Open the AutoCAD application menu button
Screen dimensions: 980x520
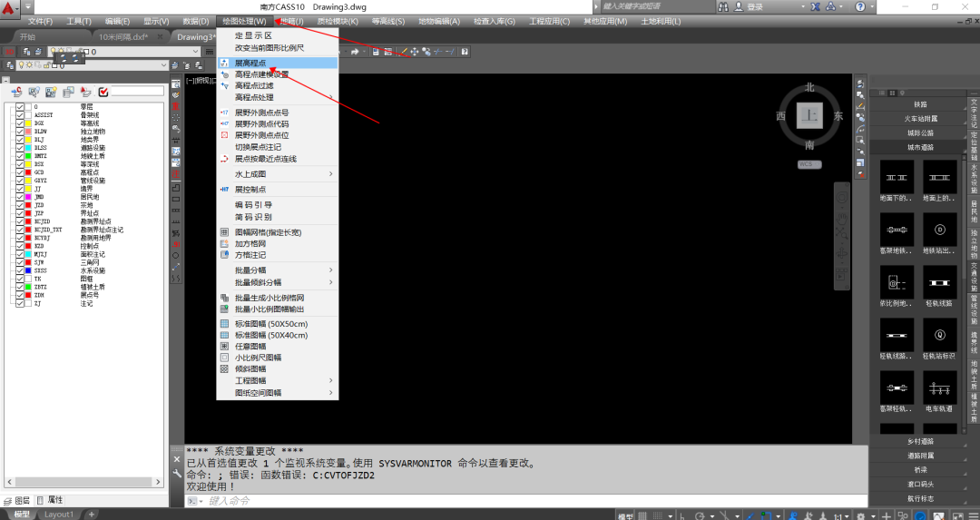coord(10,7)
